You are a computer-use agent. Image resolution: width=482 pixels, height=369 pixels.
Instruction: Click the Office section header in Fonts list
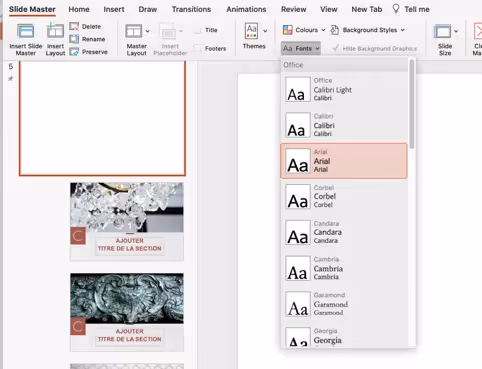(344, 65)
